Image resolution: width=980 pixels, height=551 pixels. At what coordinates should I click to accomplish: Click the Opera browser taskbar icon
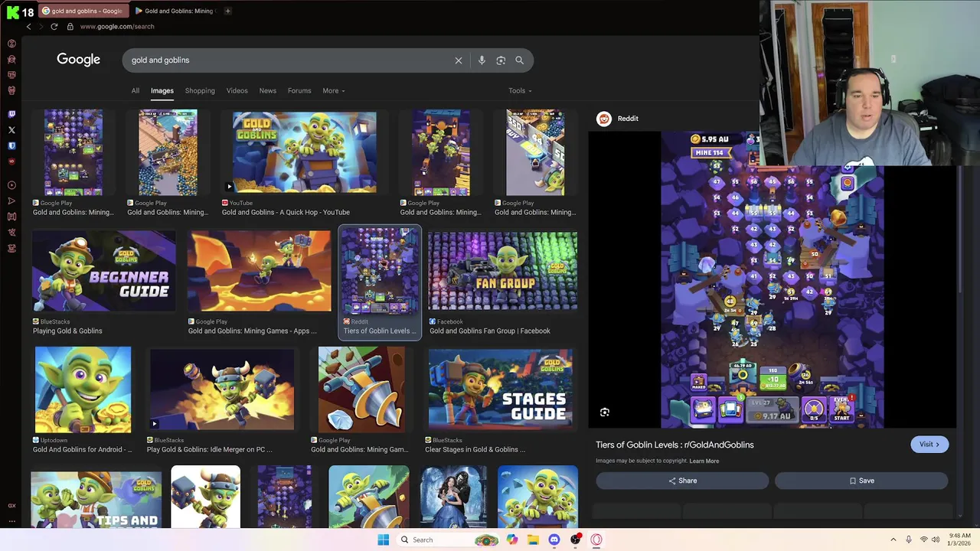tap(596, 540)
